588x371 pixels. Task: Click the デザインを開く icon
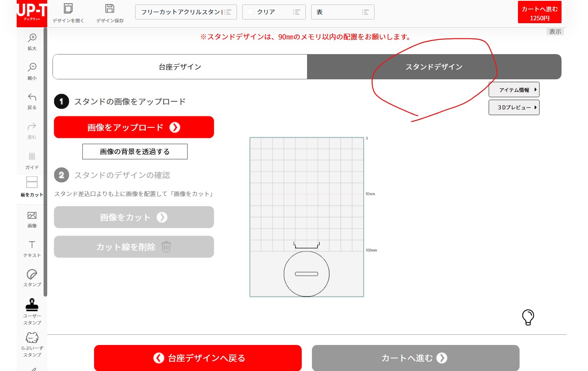tap(68, 13)
